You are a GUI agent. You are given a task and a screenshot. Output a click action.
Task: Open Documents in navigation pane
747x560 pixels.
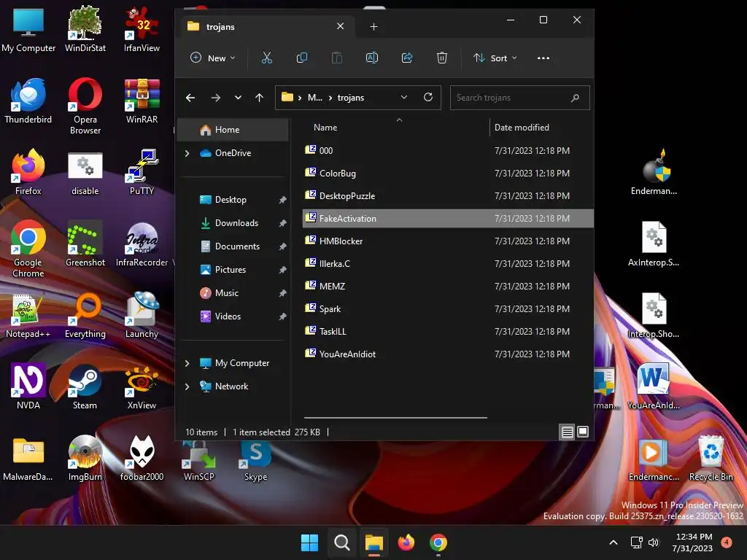[233, 246]
